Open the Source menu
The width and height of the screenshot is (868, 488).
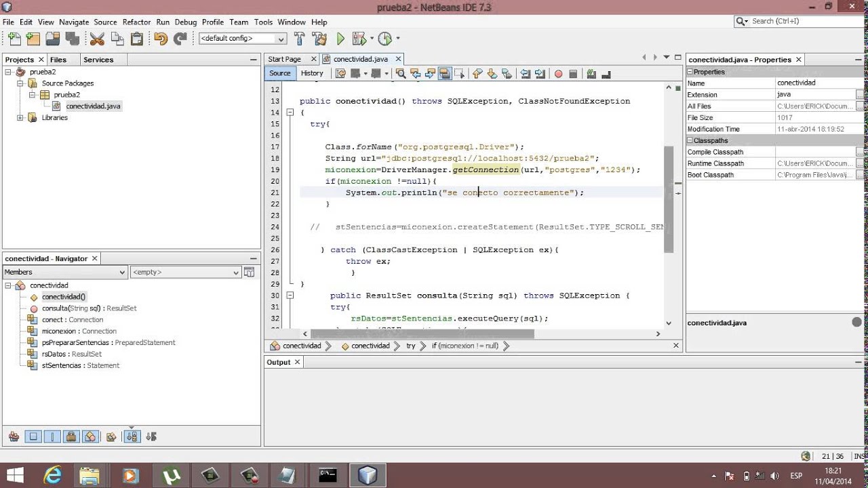click(x=105, y=22)
